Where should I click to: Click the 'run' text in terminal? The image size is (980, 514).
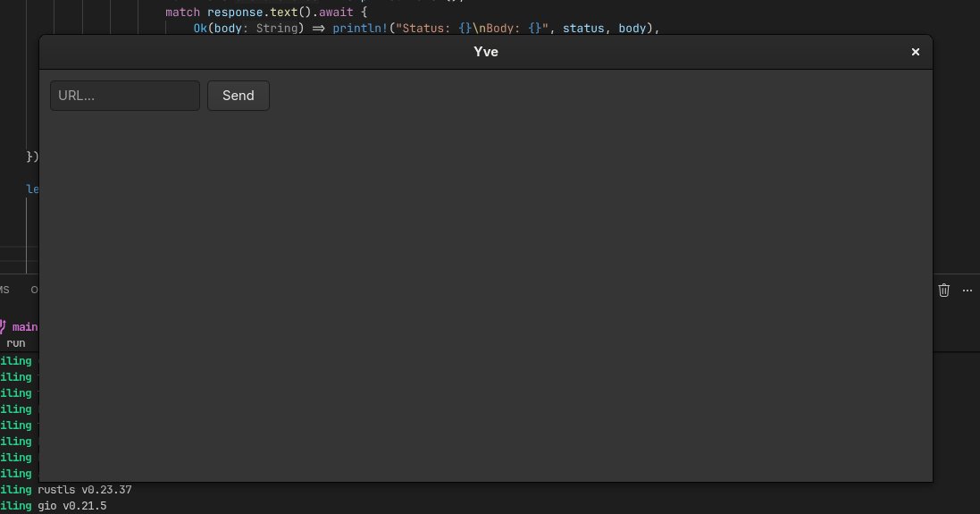(x=15, y=343)
